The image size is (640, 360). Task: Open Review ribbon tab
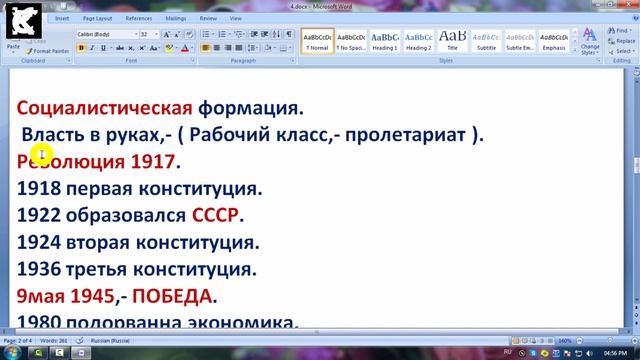point(208,18)
